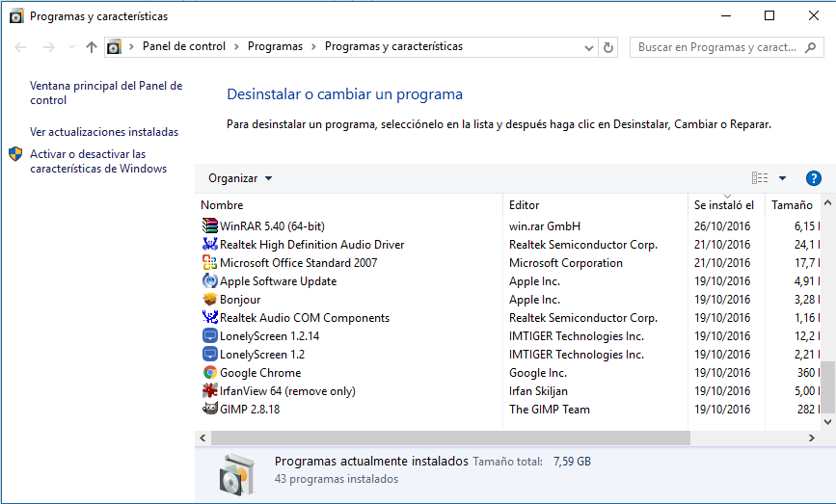Click the scroll down arrow

(x=827, y=422)
